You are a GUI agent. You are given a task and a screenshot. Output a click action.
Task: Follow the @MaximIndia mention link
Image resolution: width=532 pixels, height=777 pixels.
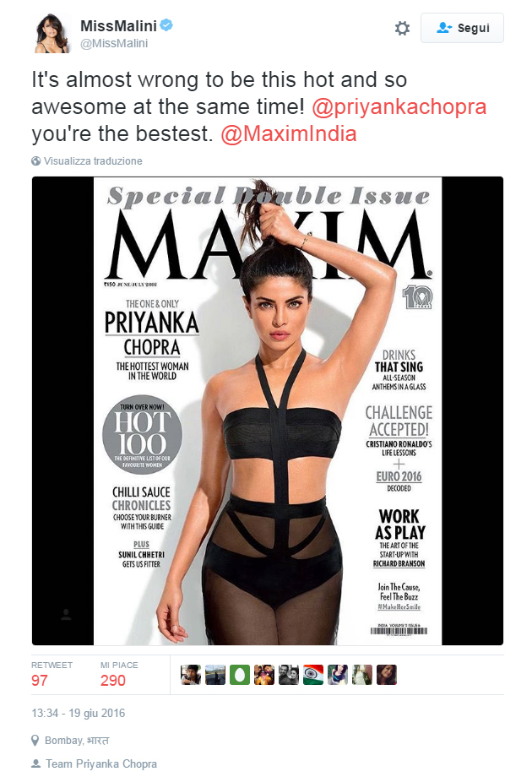click(289, 133)
